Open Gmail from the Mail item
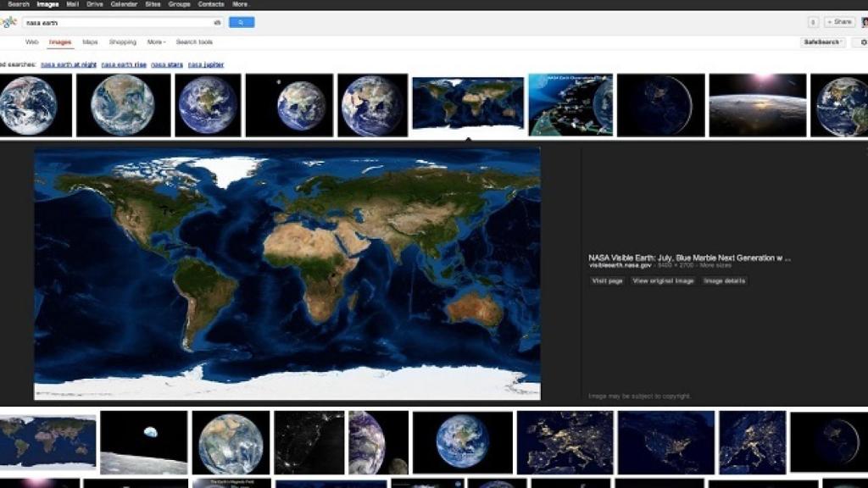Image resolution: width=868 pixels, height=488 pixels. pos(73,4)
